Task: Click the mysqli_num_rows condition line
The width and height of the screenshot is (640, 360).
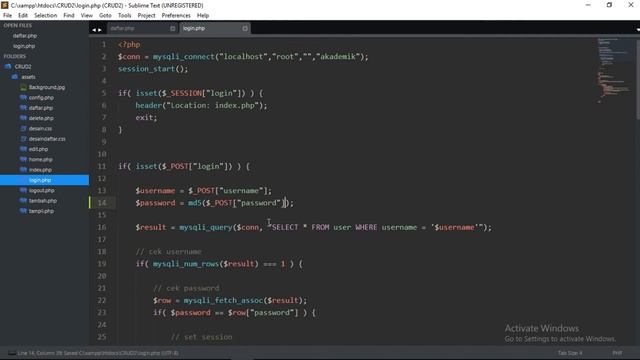Action: (x=219, y=264)
